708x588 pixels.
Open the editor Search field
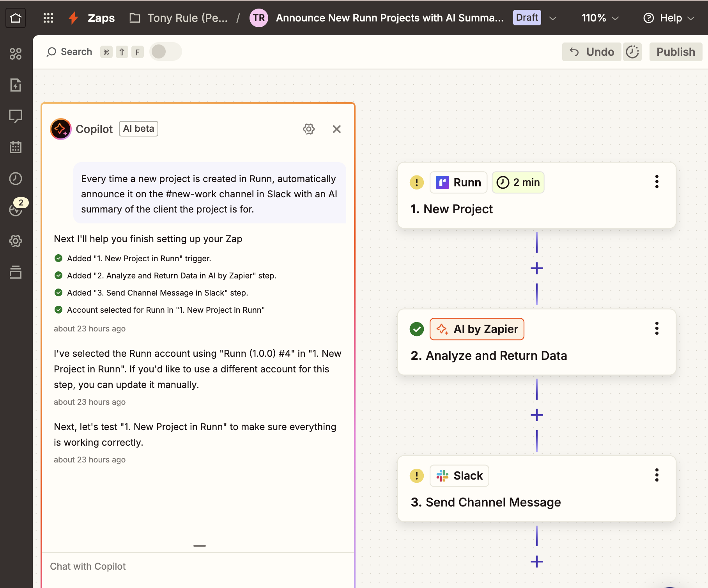[69, 52]
